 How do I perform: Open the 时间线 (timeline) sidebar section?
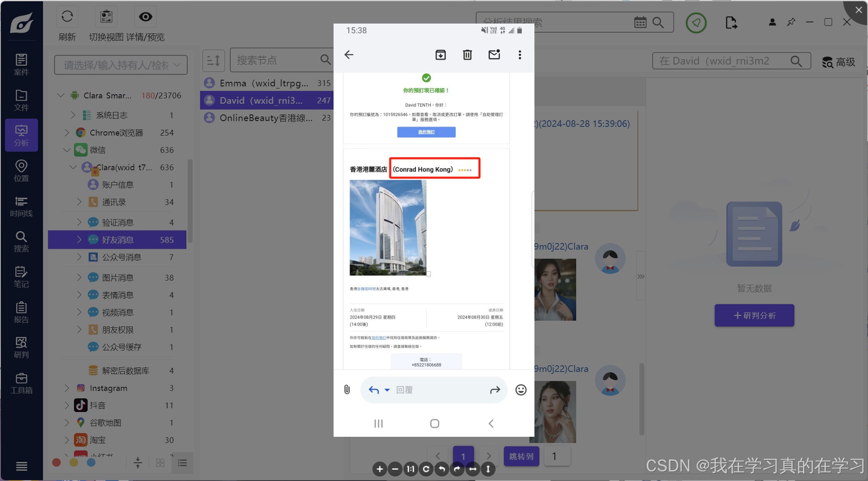pyautogui.click(x=21, y=206)
